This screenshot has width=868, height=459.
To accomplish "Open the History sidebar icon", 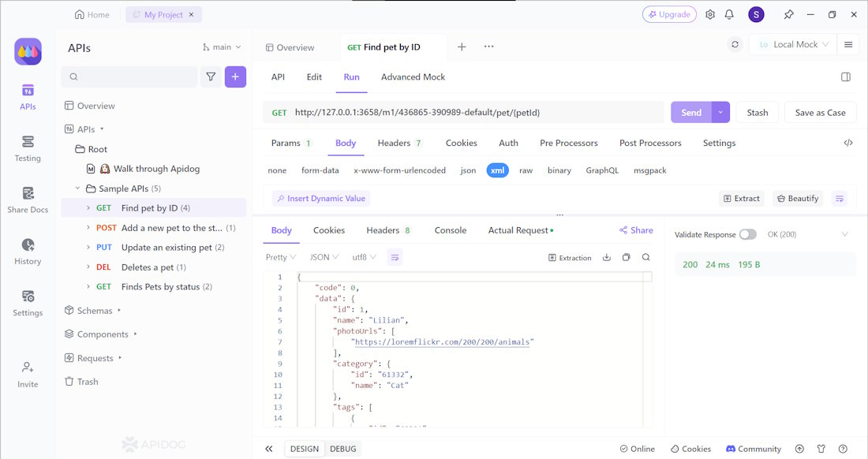I will point(28,251).
